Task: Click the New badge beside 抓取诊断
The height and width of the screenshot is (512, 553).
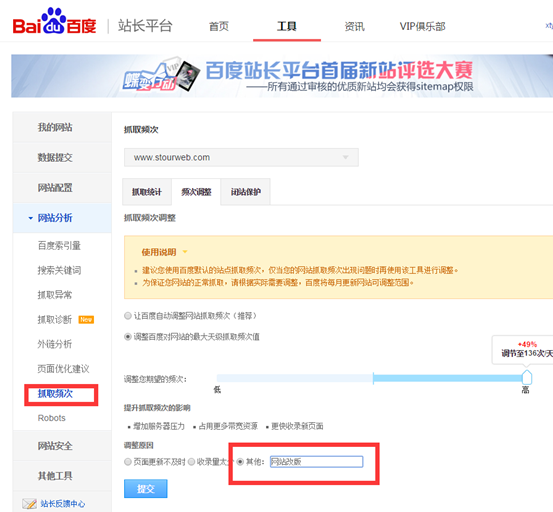Action: pyautogui.click(x=86, y=319)
